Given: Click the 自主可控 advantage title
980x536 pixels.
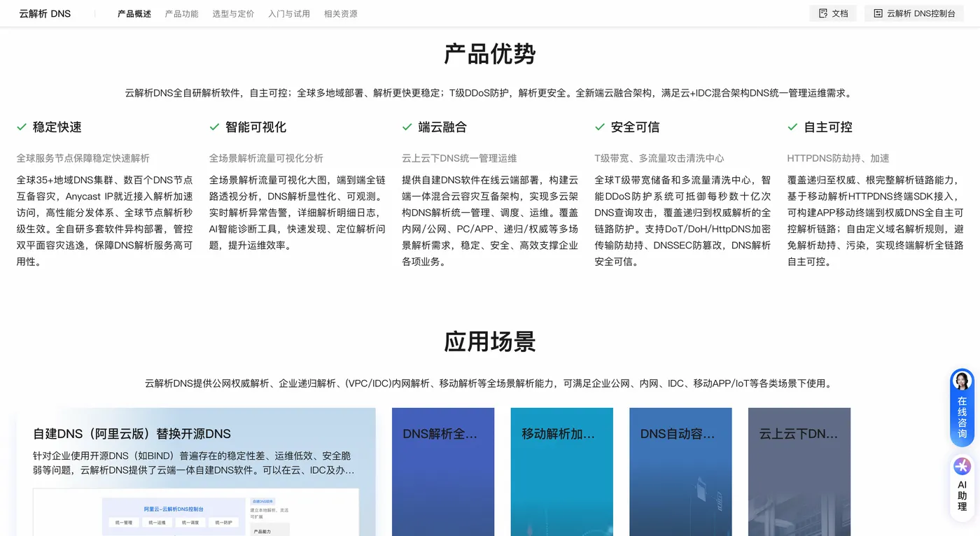Looking at the screenshot, I should [x=828, y=127].
